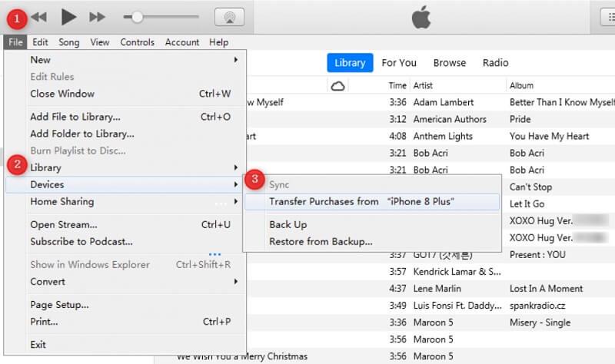Click the 'Can't Stop' album cell

coord(530,187)
